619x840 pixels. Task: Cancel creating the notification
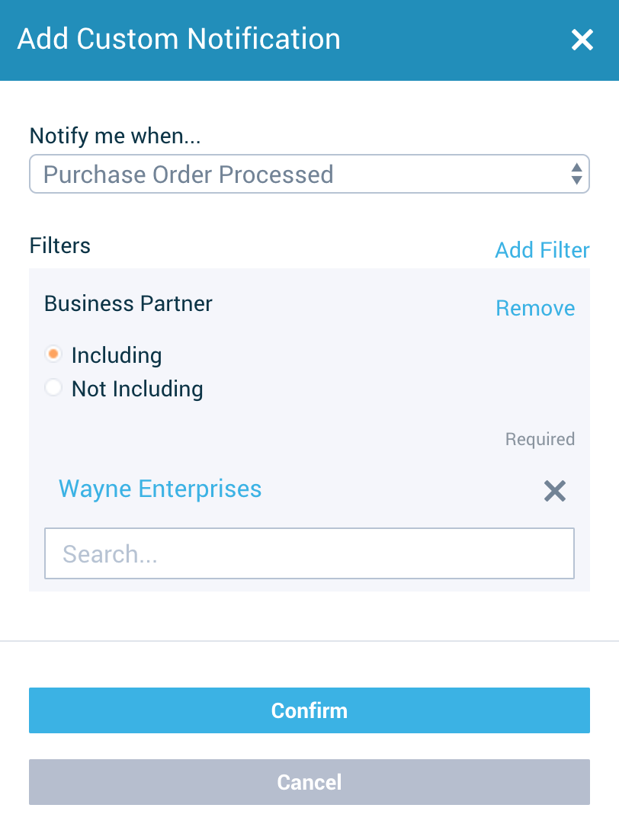[309, 782]
